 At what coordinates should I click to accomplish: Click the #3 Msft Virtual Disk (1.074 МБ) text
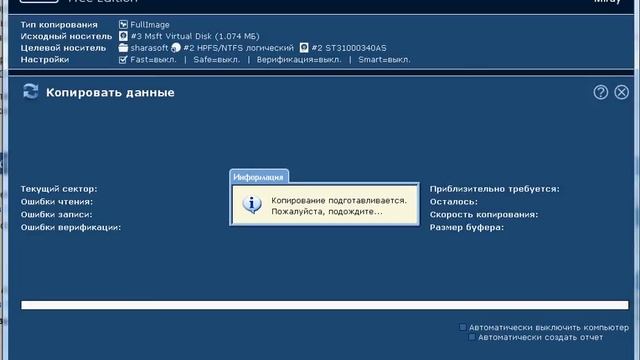click(195, 36)
